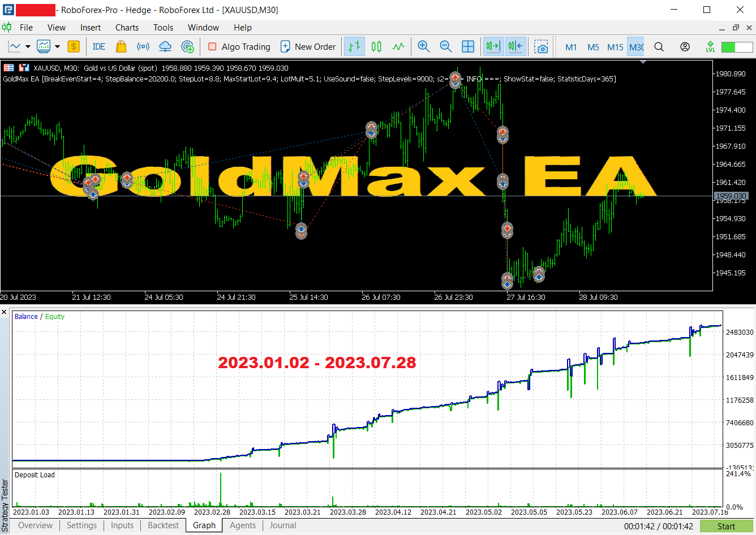
Task: Click the app icon in title bar
Action: [8, 10]
